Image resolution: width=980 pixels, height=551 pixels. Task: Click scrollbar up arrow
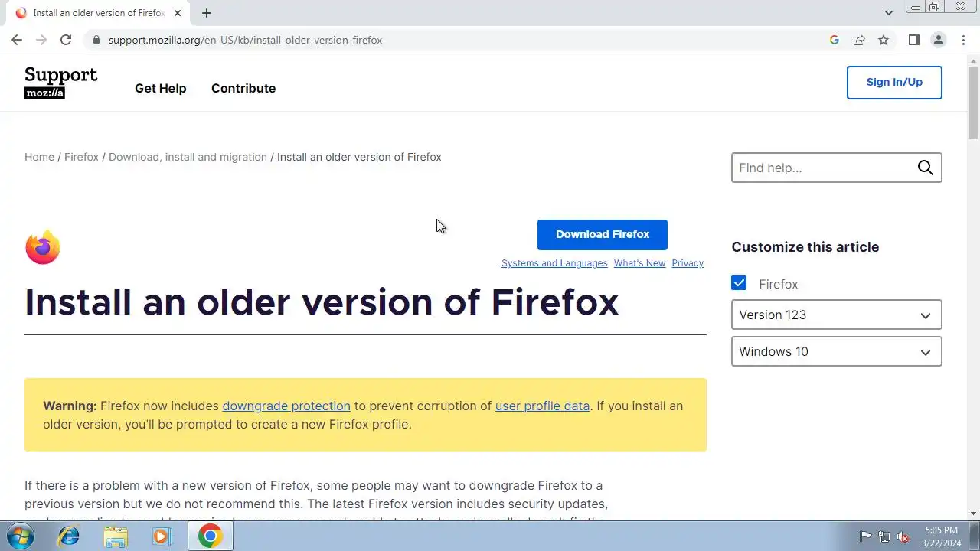(x=973, y=60)
